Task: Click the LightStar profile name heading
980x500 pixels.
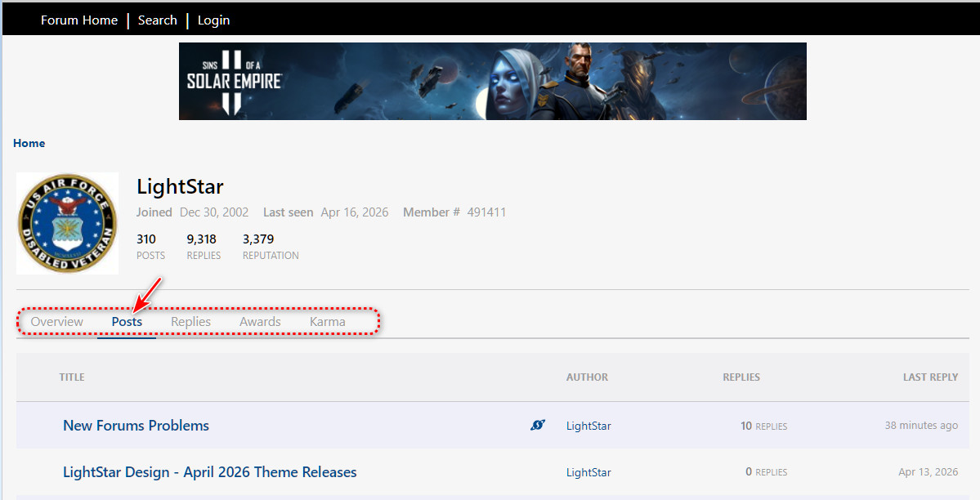Action: (180, 186)
